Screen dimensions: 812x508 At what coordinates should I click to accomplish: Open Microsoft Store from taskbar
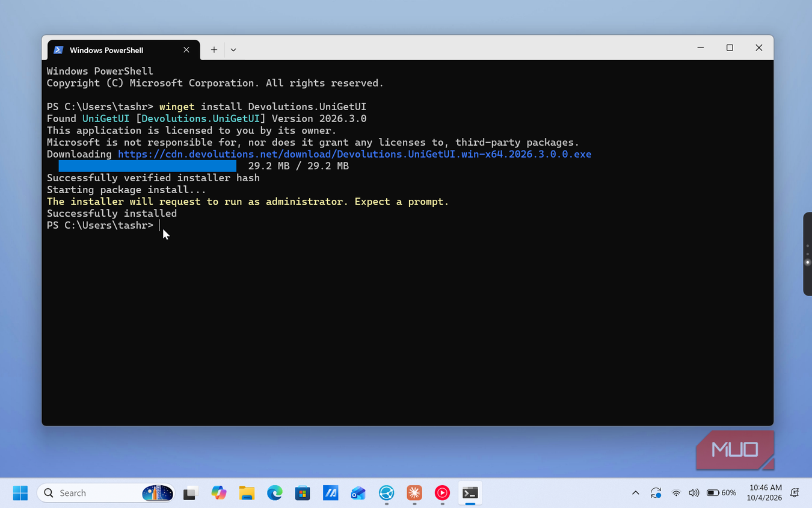pos(303,493)
